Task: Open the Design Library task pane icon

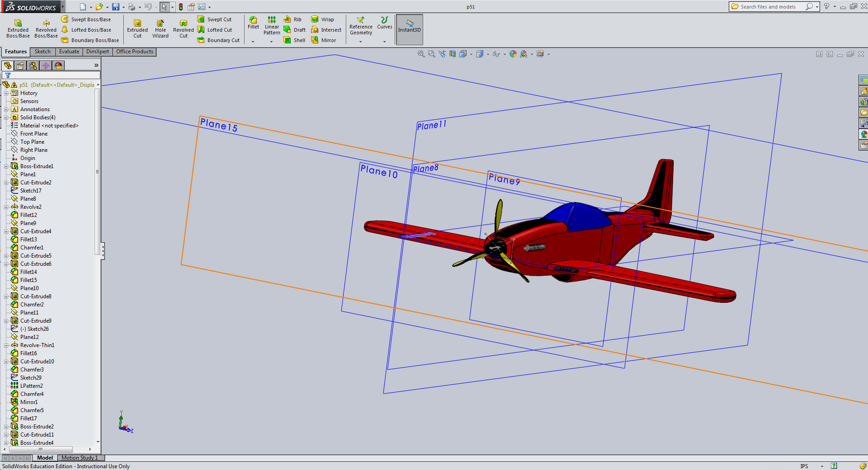Action: click(864, 102)
